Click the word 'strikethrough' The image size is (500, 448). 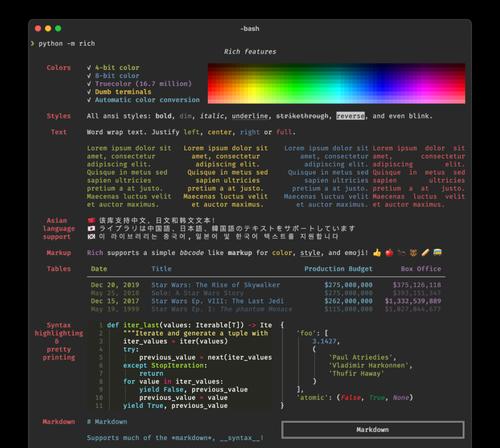pos(302,116)
